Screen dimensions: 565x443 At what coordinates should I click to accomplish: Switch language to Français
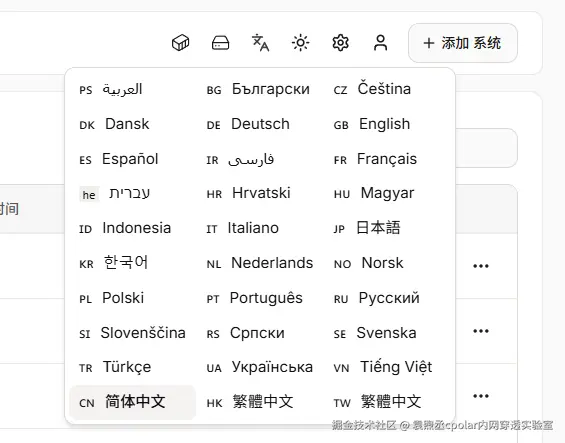(389, 159)
